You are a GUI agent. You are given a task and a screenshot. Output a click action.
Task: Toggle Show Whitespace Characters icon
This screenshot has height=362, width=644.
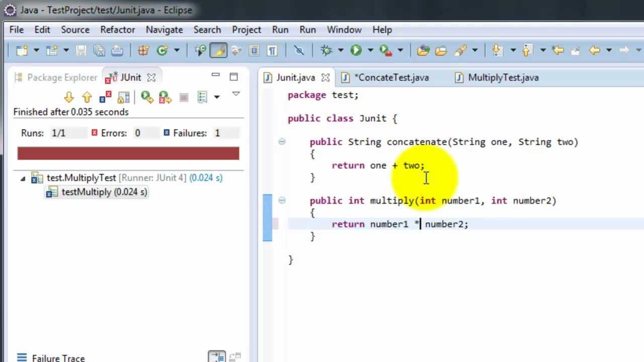[272, 50]
